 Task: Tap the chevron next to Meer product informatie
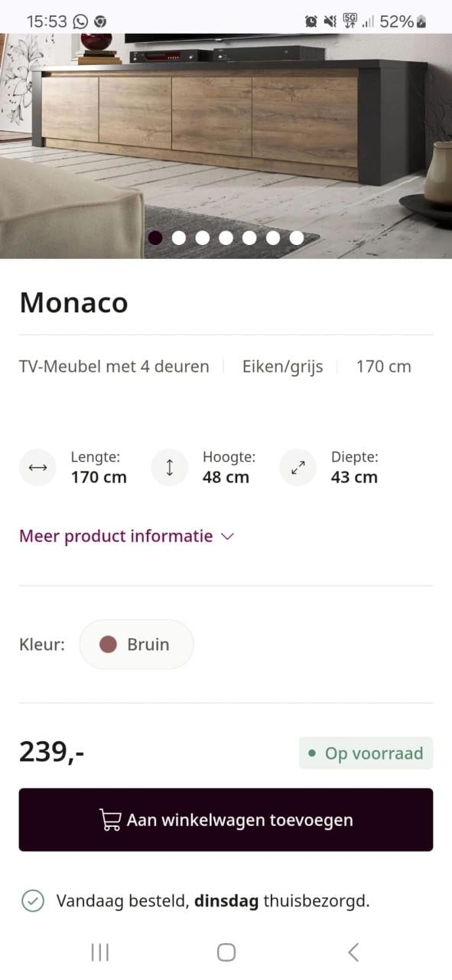click(226, 537)
